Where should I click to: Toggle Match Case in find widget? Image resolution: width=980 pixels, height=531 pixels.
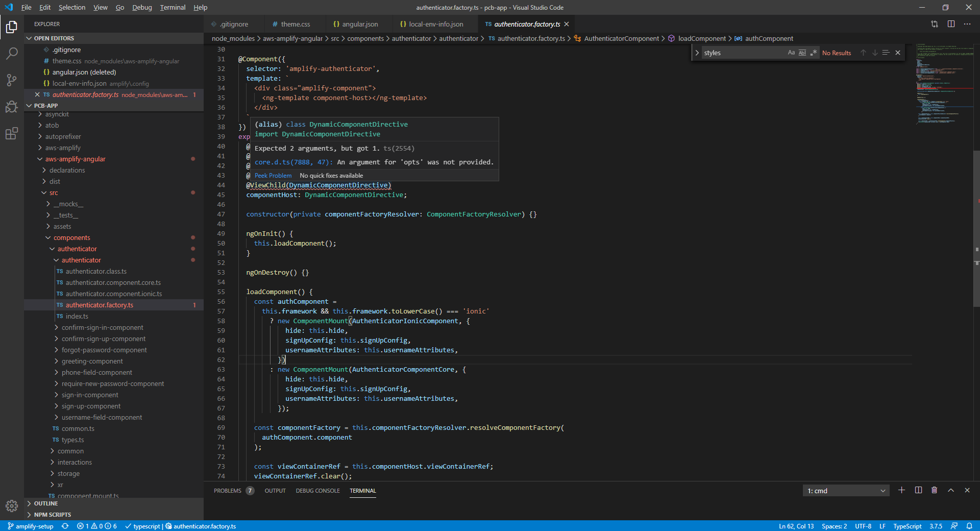[791, 53]
